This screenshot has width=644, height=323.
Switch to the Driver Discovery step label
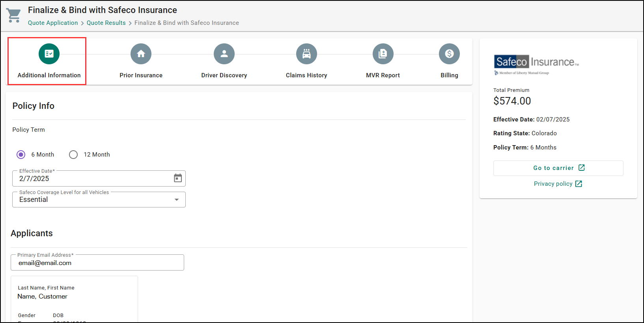click(224, 75)
